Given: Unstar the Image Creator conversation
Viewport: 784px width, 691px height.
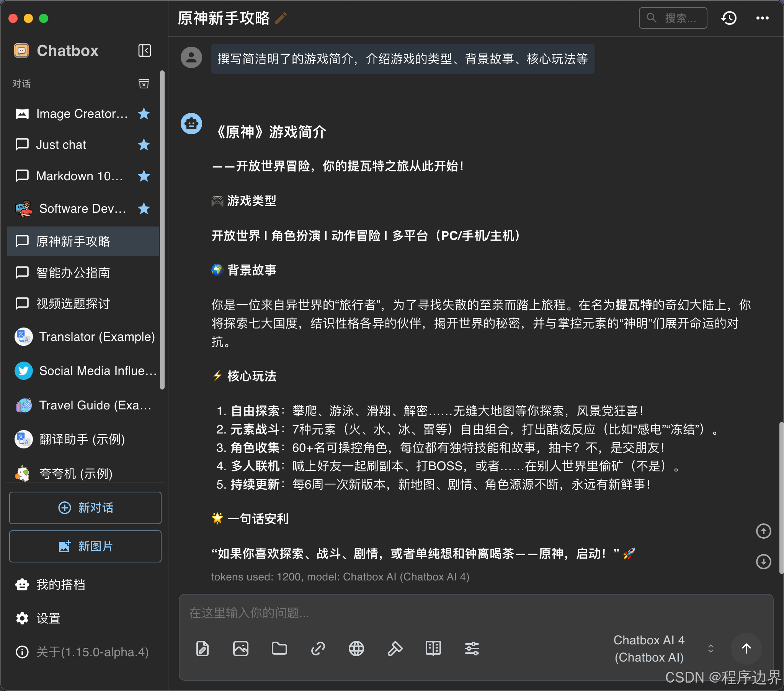Looking at the screenshot, I should click(144, 114).
